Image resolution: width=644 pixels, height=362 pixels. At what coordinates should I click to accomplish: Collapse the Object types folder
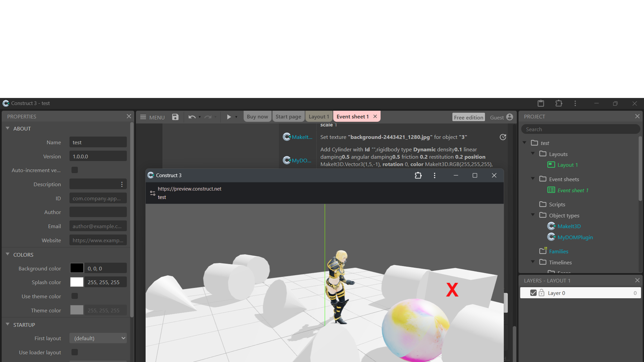tap(533, 215)
